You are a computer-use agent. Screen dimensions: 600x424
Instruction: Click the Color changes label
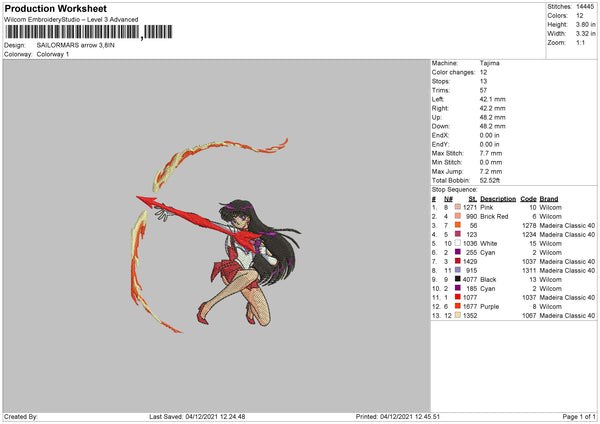point(453,72)
